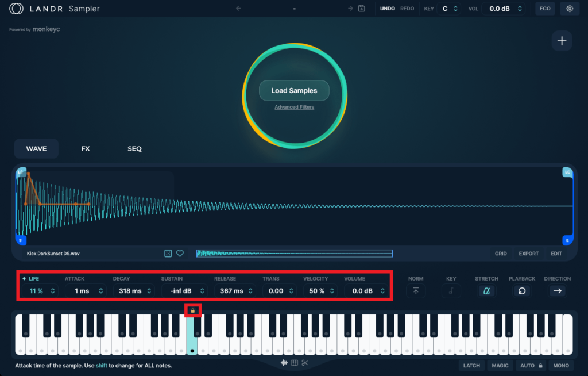Viewport: 588px width, 376px height.
Task: Adjust LIFE 11 % stepper arrows
Action: pyautogui.click(x=53, y=291)
